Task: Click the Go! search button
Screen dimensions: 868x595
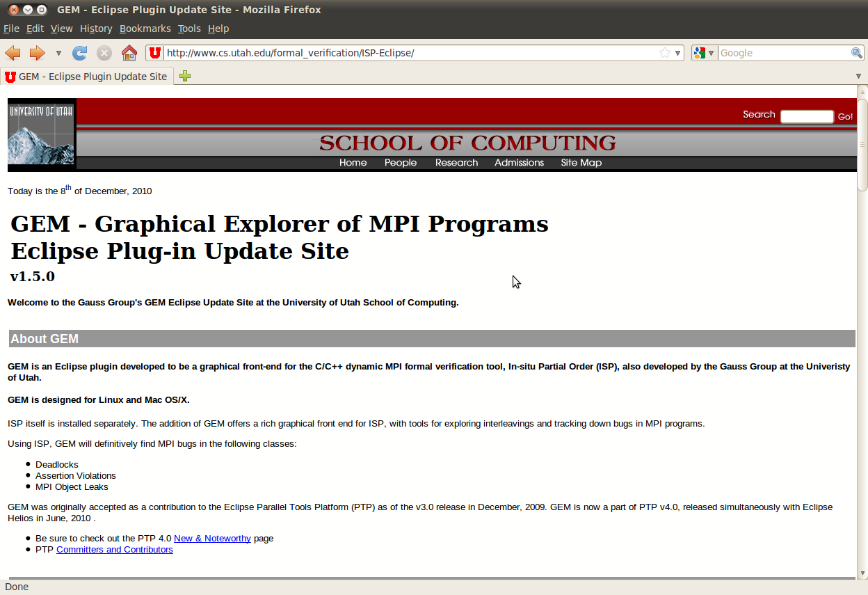Action: (845, 117)
